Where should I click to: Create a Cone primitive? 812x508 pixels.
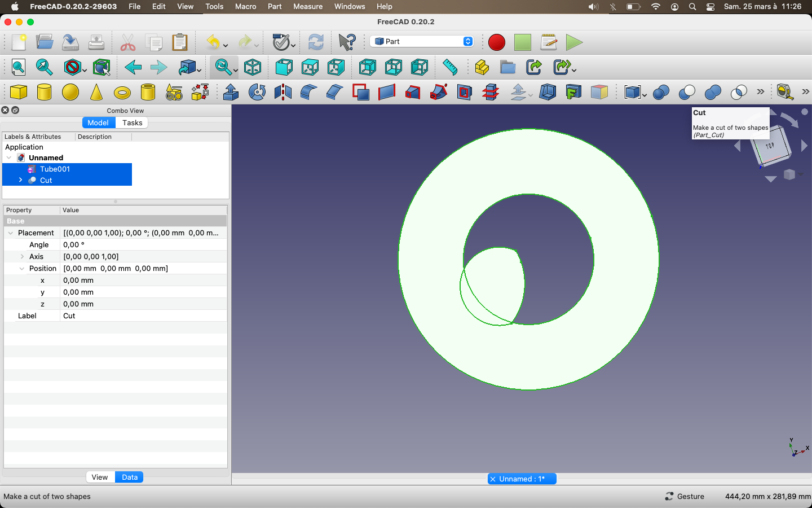pos(96,92)
